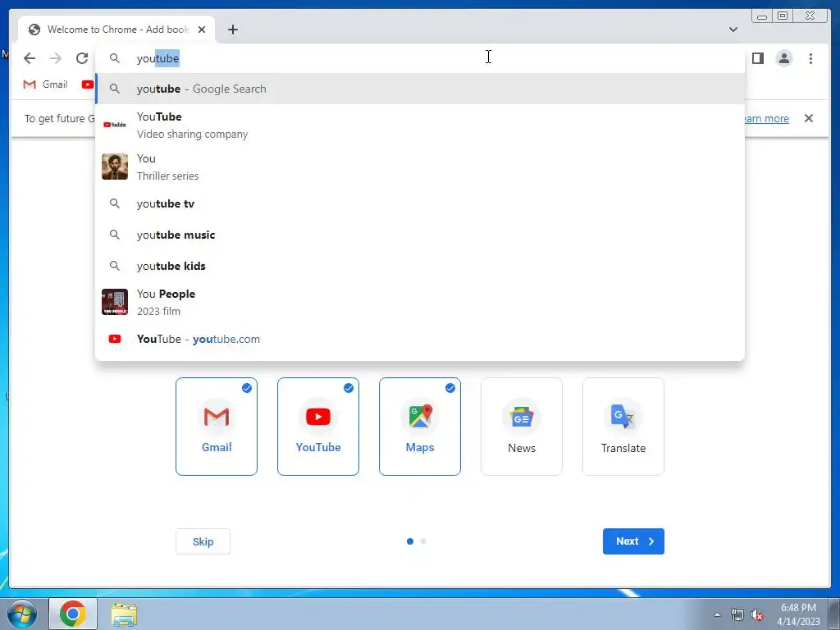The width and height of the screenshot is (840, 630).
Task: Select the News bookmark card
Action: [x=522, y=427]
